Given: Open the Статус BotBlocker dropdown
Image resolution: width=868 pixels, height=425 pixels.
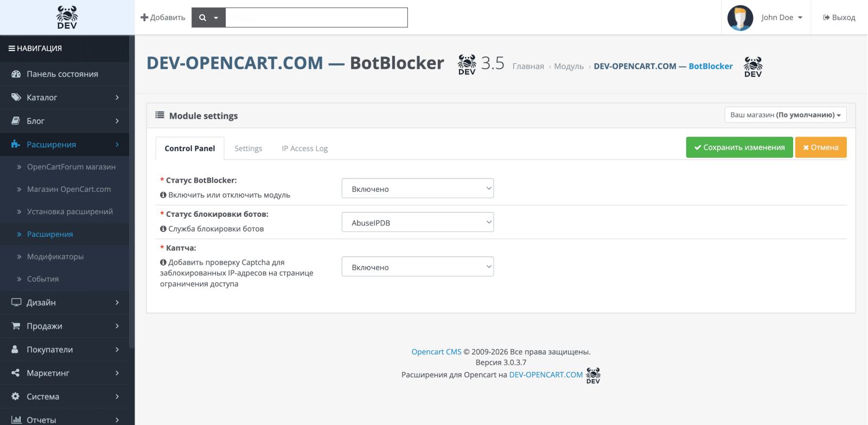Looking at the screenshot, I should 418,189.
